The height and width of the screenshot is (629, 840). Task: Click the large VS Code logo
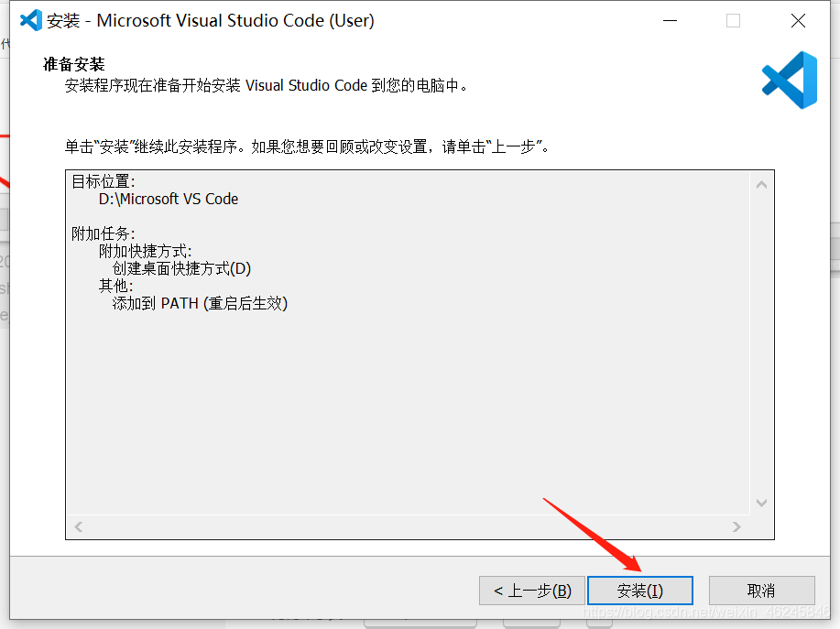click(790, 81)
